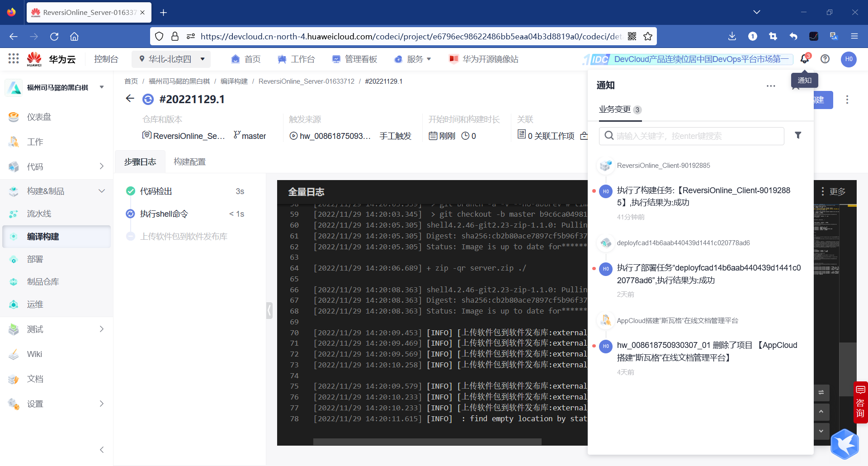The width and height of the screenshot is (868, 466).
Task: Open the Firefox hamburger menu
Action: (854, 36)
